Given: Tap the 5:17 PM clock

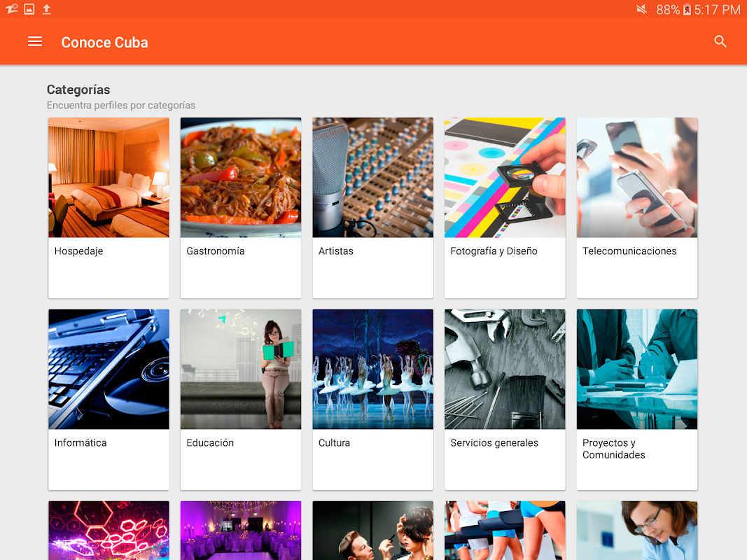Looking at the screenshot, I should tap(717, 10).
